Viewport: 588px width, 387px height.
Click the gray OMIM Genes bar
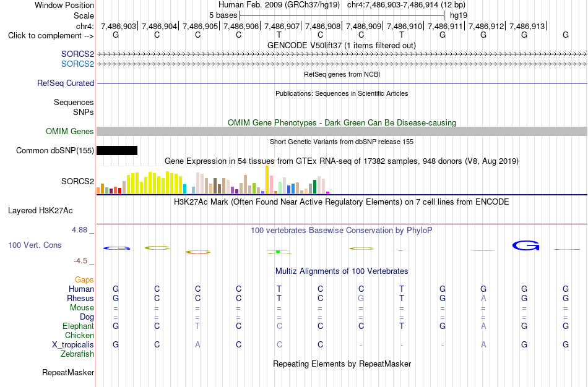pyautogui.click(x=342, y=131)
